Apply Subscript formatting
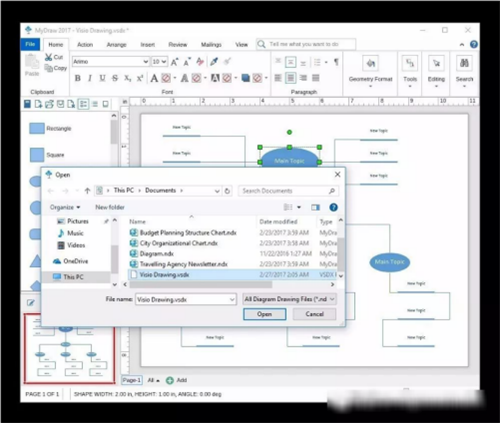This screenshot has height=423, width=500. coord(128,78)
